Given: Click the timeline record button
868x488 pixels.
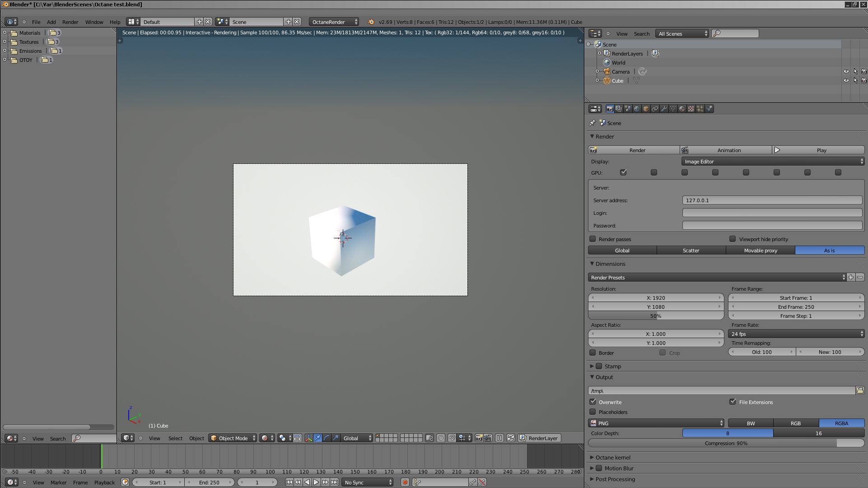Looking at the screenshot, I should (x=405, y=483).
